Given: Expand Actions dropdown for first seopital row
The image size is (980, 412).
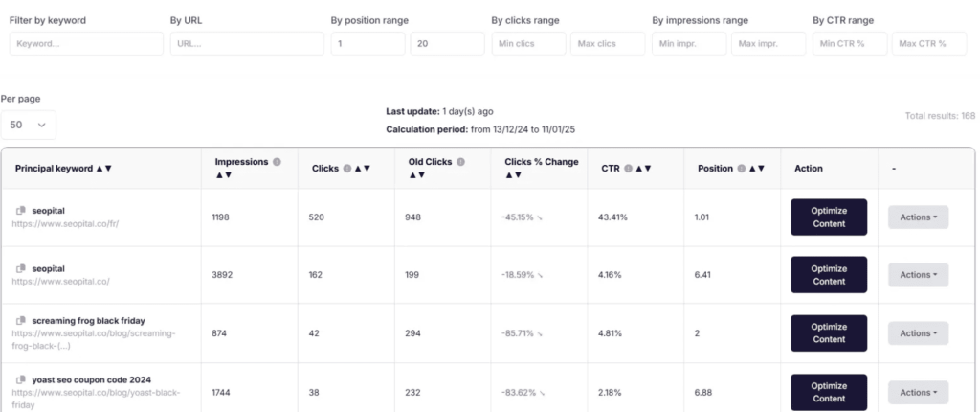Looking at the screenshot, I should point(918,217).
